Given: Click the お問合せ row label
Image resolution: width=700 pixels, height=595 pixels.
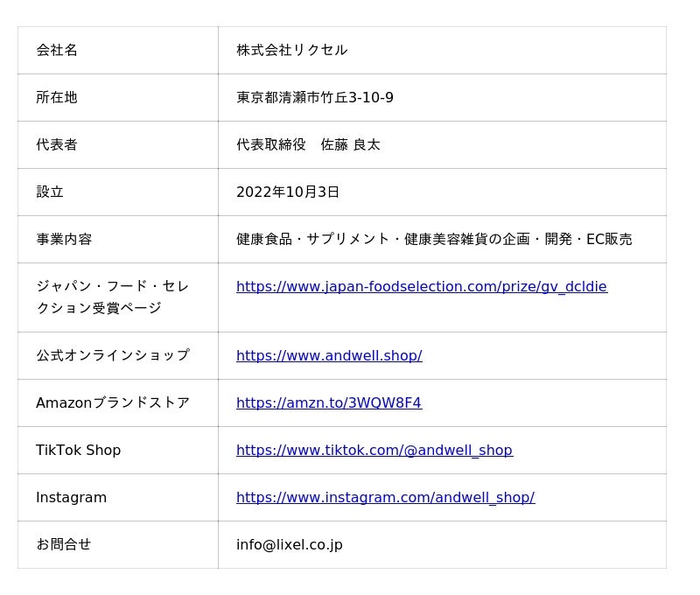Looking at the screenshot, I should pos(63,544).
